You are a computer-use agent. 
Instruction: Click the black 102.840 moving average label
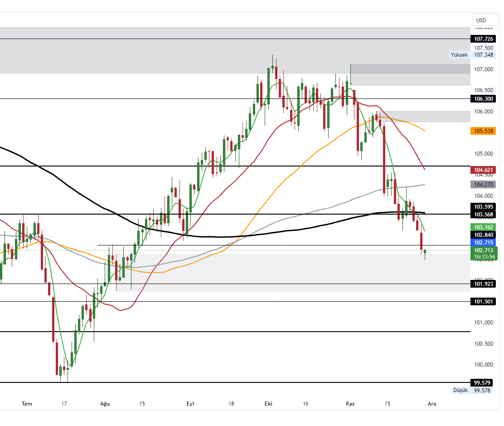point(482,235)
